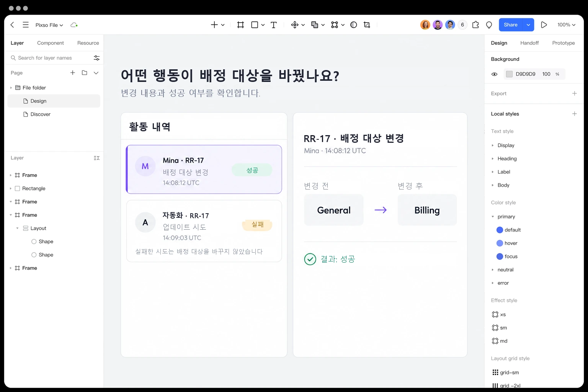Open the Pixso File name dropdown
Viewport: 588px width, 392px height.
(49, 25)
